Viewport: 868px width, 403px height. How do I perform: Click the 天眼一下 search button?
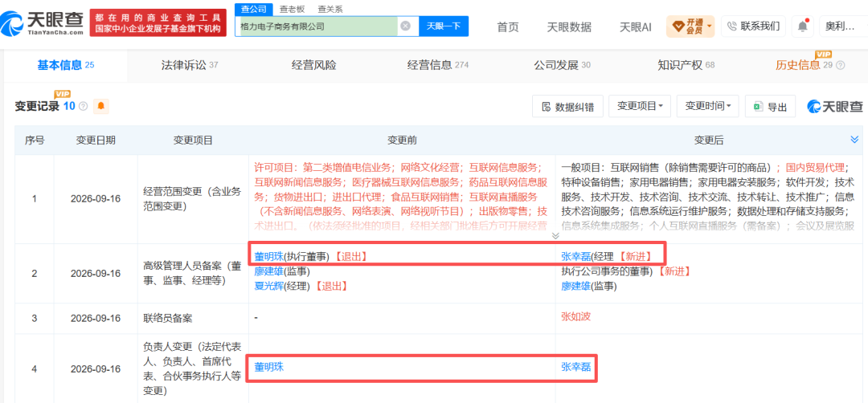[x=444, y=26]
